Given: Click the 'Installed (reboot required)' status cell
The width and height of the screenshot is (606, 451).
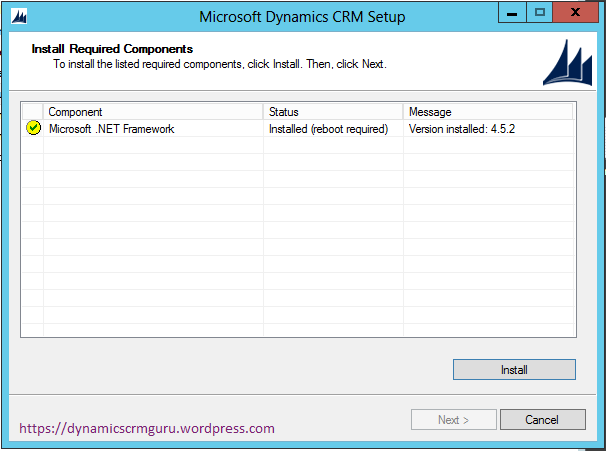Looking at the screenshot, I should (328, 129).
